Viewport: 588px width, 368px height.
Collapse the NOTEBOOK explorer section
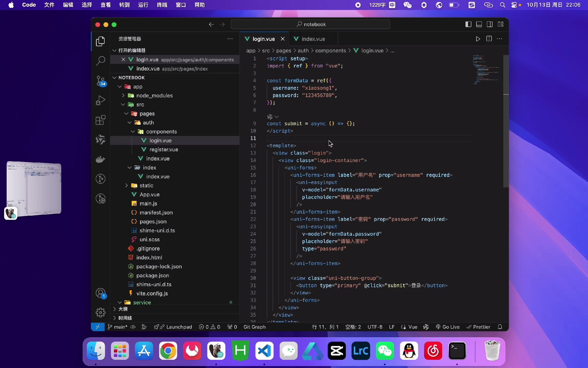114,78
